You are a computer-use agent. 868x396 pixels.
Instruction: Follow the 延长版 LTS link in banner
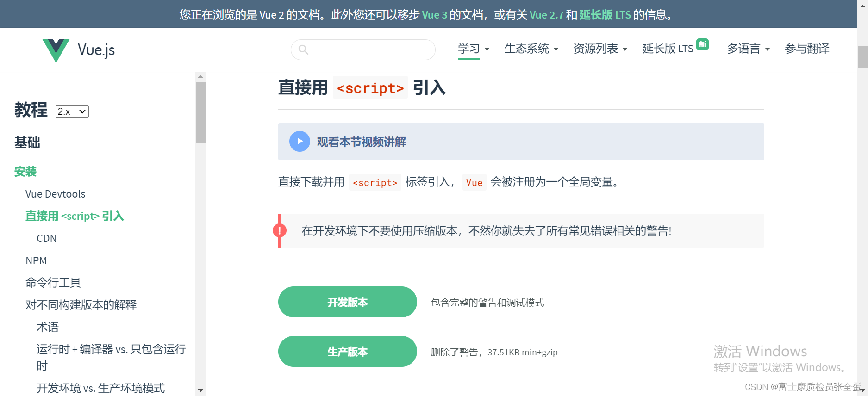point(605,15)
